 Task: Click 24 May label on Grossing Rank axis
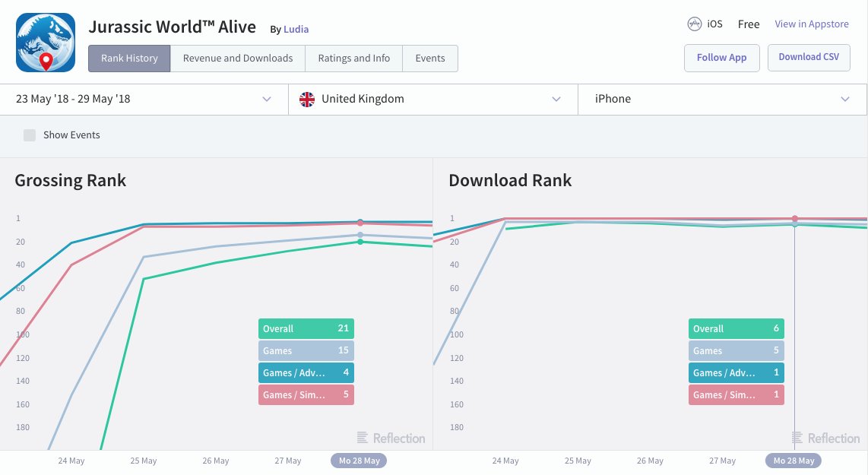coord(71,461)
